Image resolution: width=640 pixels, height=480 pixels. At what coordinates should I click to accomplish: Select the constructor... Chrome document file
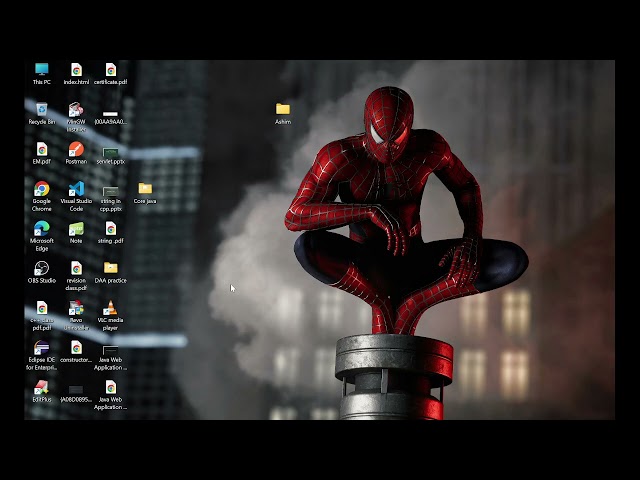[76, 352]
